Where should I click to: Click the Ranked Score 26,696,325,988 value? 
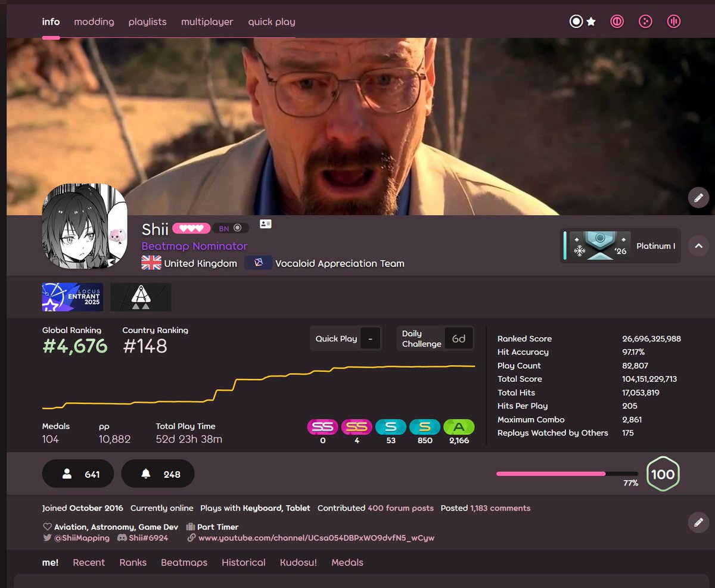point(651,338)
